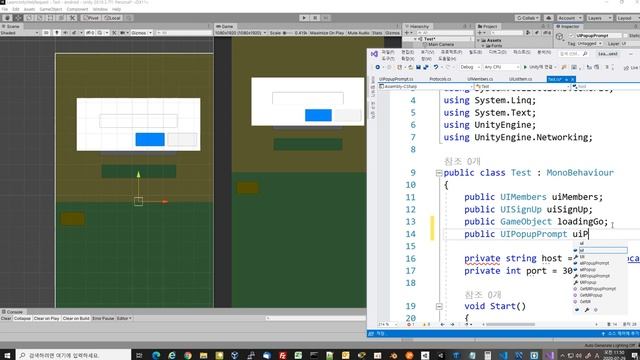
Task: Open Visual Studio from the taskbar
Action: [549, 356]
